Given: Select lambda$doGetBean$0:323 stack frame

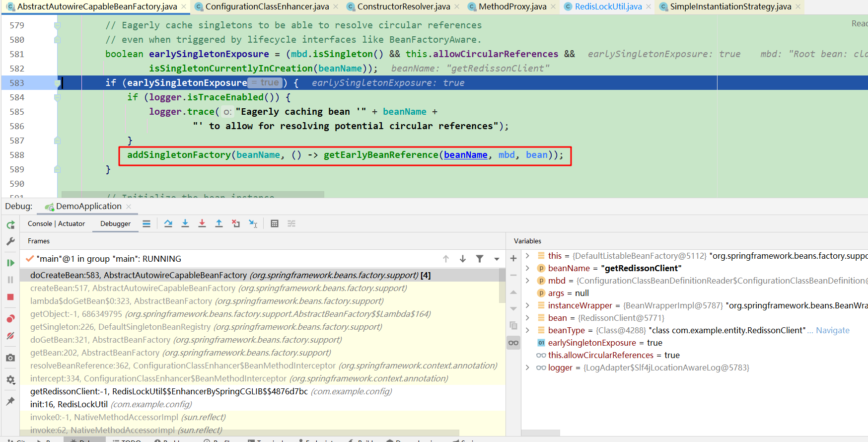Looking at the screenshot, I should pyautogui.click(x=262, y=301).
